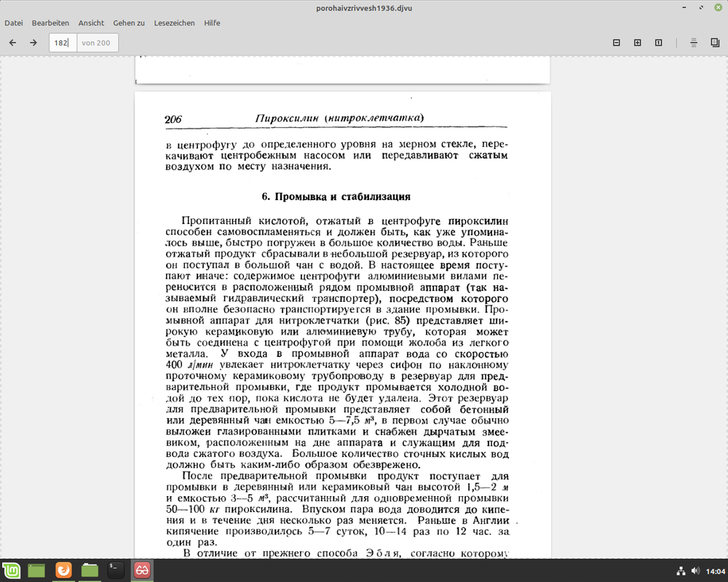Image resolution: width=728 pixels, height=582 pixels.
Task: Open the Bearbeiten menu
Action: pos(50,23)
